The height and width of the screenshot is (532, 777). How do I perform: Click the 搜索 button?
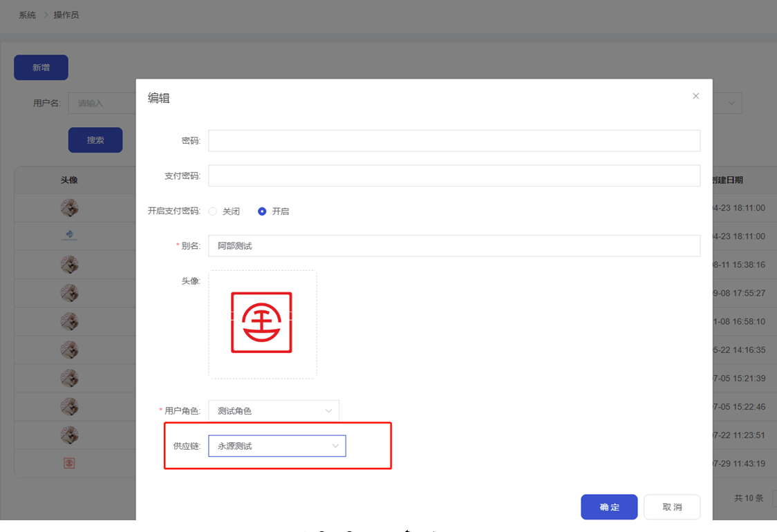(x=95, y=140)
